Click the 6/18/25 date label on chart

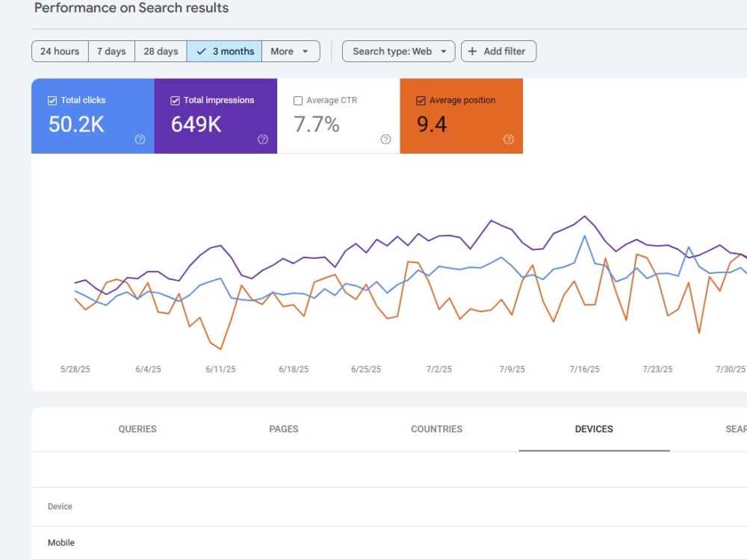294,369
